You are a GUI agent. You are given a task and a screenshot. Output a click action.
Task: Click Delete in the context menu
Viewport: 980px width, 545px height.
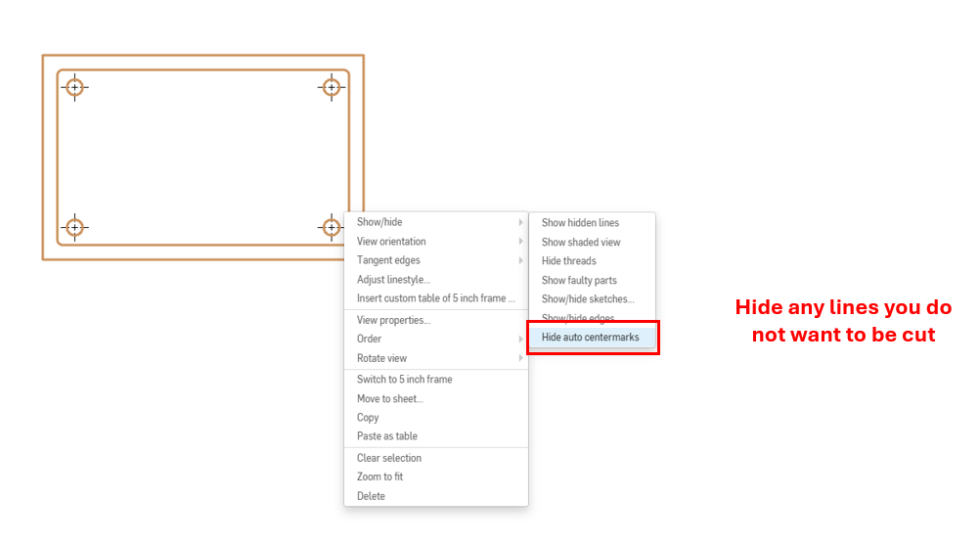pyautogui.click(x=371, y=496)
